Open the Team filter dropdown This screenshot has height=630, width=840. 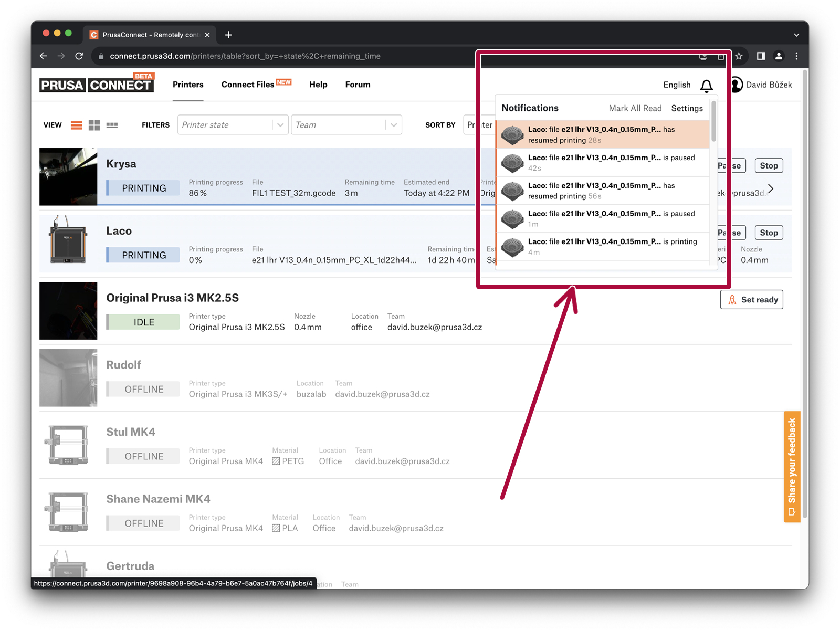pyautogui.click(x=346, y=125)
